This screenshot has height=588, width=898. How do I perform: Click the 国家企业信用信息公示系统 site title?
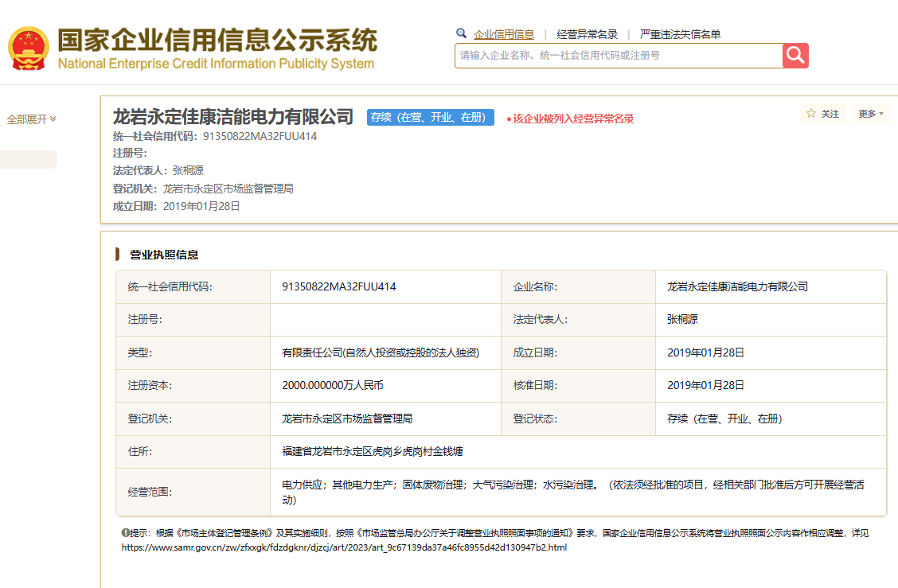click(x=217, y=40)
